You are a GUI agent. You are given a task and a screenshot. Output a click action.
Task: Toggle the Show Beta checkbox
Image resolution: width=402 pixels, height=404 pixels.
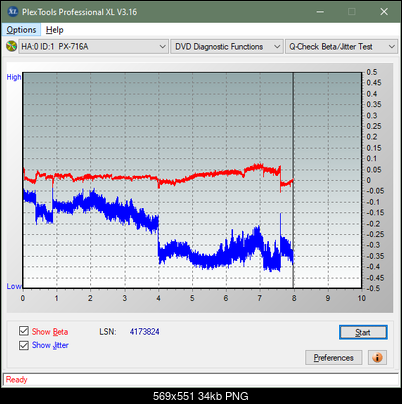[x=24, y=331]
